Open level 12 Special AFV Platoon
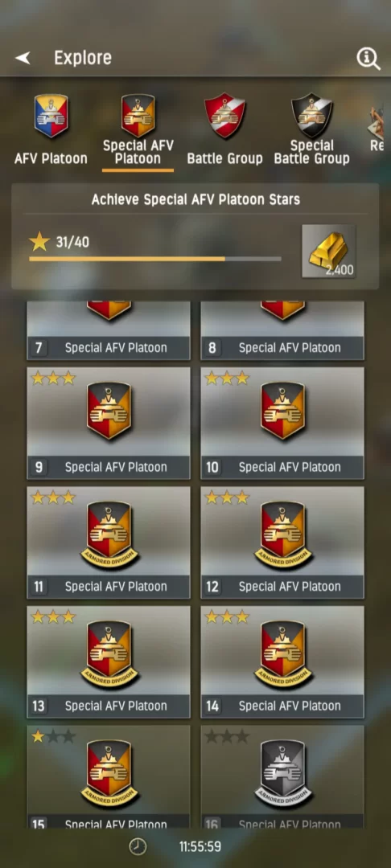This screenshot has width=391, height=868. (282, 542)
